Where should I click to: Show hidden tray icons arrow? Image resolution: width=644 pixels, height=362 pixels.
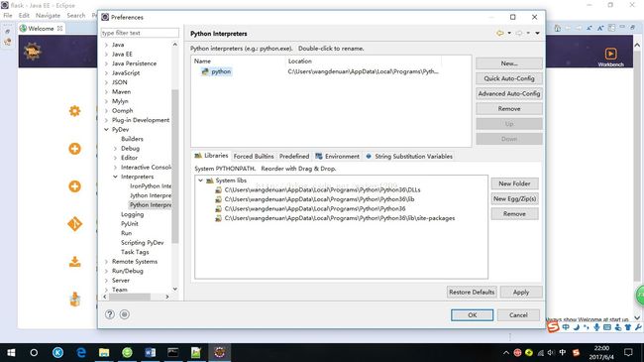point(506,352)
